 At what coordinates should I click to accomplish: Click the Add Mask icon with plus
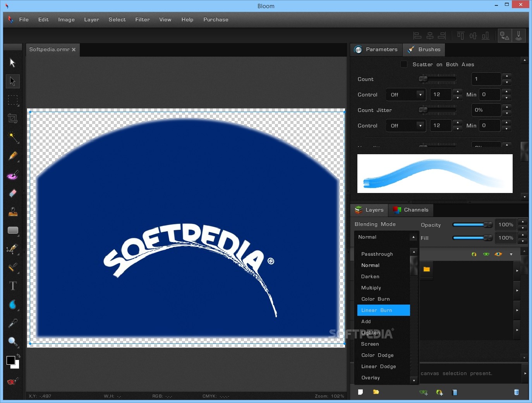pyautogui.click(x=424, y=393)
